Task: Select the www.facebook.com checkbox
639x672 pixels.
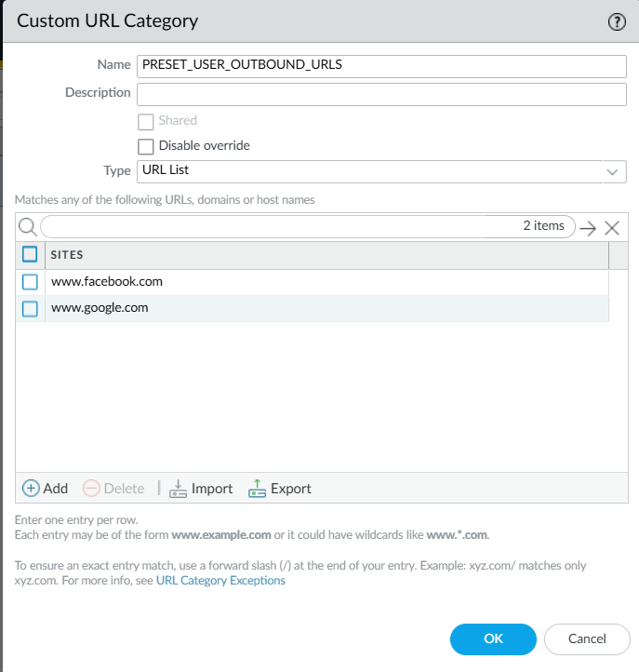Action: [30, 282]
